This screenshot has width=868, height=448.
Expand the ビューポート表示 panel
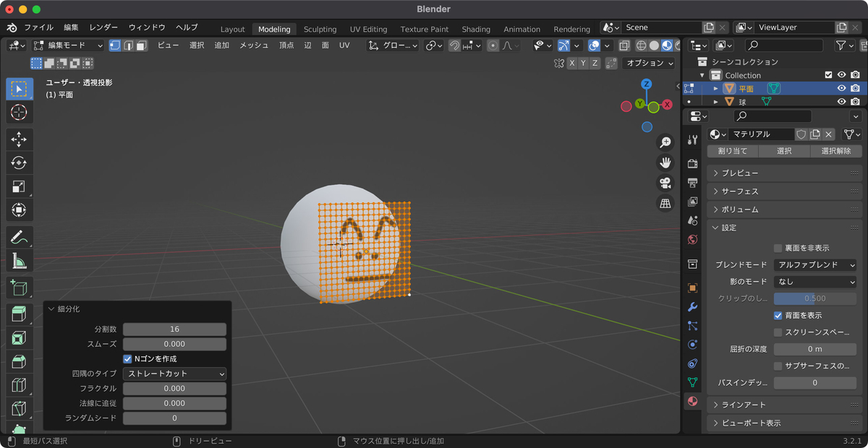[x=784, y=423]
